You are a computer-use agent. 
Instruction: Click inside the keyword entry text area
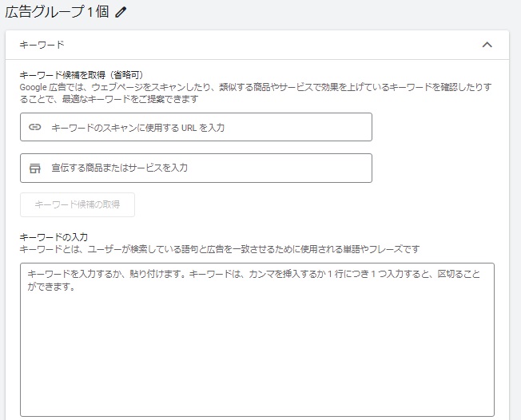[x=257, y=339]
